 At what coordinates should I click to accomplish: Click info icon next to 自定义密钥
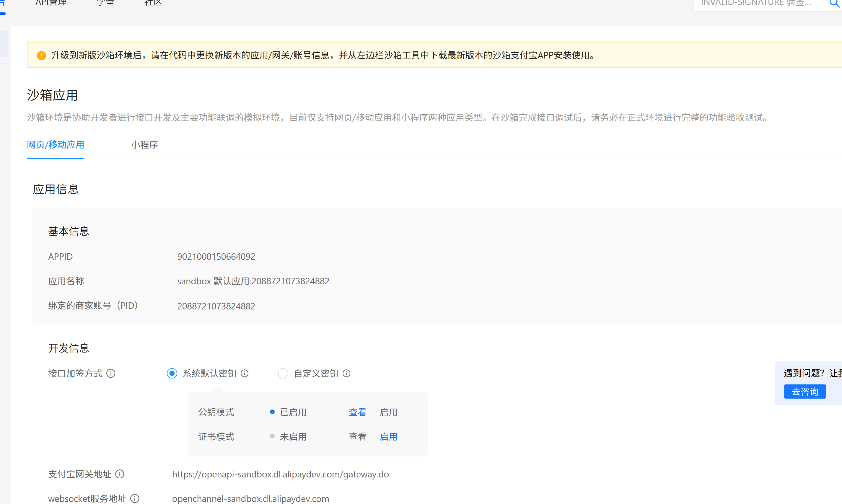click(346, 373)
